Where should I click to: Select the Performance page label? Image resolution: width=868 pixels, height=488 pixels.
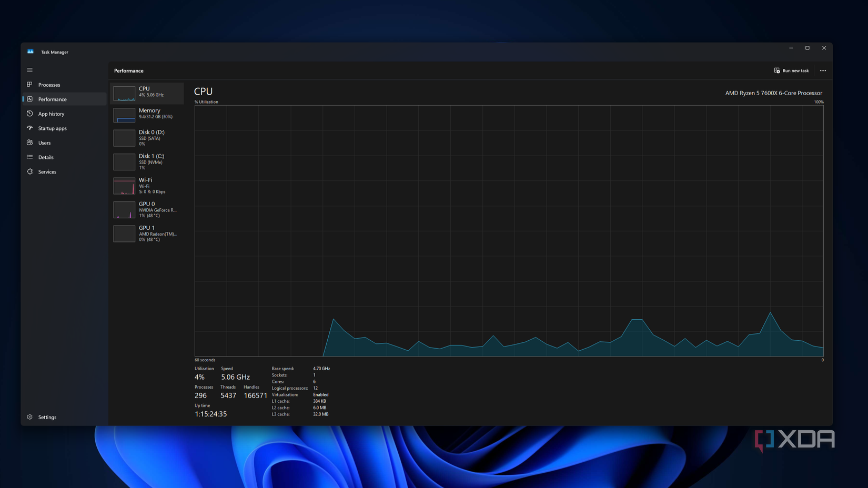53,99
